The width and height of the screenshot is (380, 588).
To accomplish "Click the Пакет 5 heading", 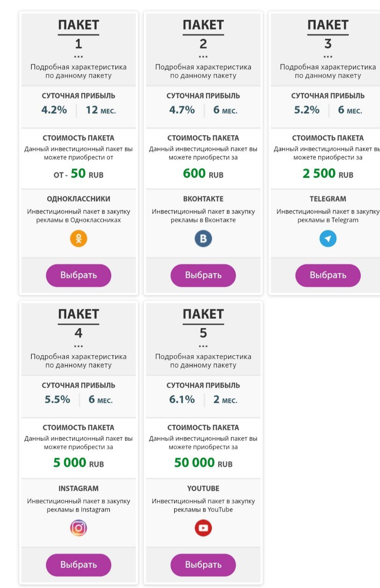I will 203,315.
